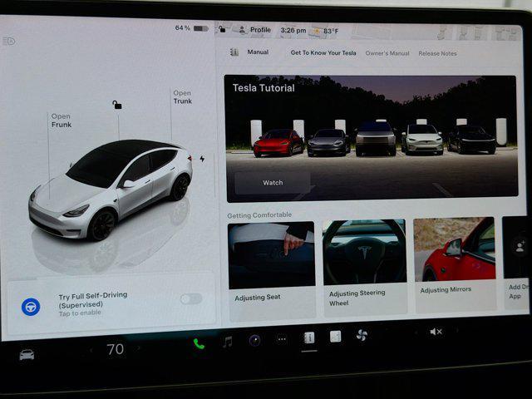Tap the 3:26 pm clock
Viewport: 532px width, 399px height.
point(293,30)
